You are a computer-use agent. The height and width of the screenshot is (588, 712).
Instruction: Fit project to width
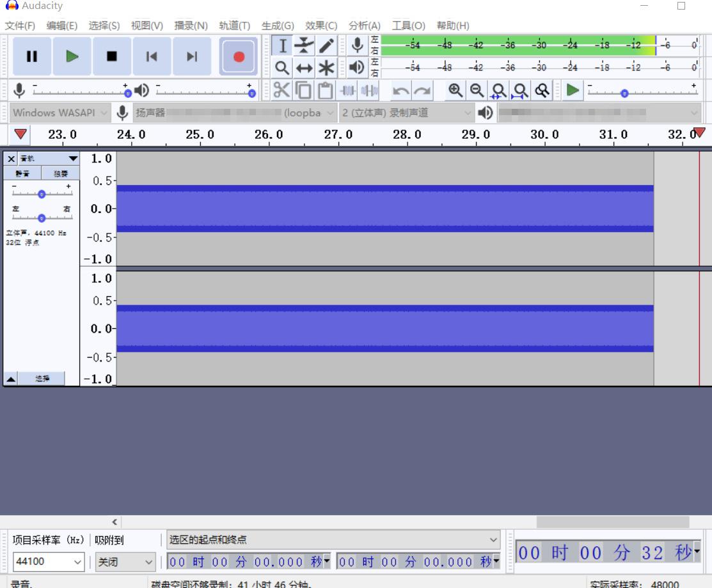[520, 90]
